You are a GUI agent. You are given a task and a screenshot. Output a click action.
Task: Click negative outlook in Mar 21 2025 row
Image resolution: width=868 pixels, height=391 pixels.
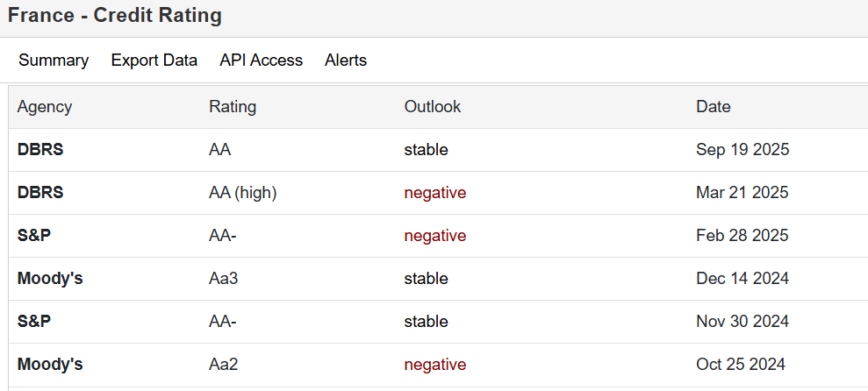click(434, 193)
